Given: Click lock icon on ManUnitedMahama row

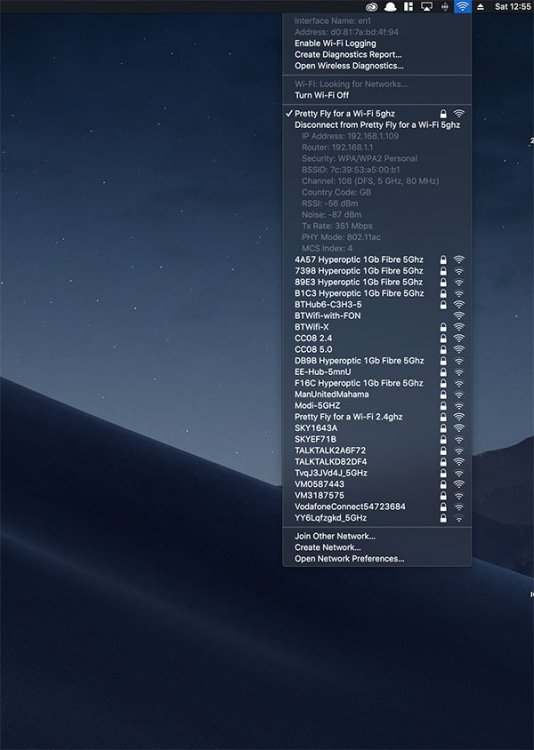Looking at the screenshot, I should pos(443,395).
